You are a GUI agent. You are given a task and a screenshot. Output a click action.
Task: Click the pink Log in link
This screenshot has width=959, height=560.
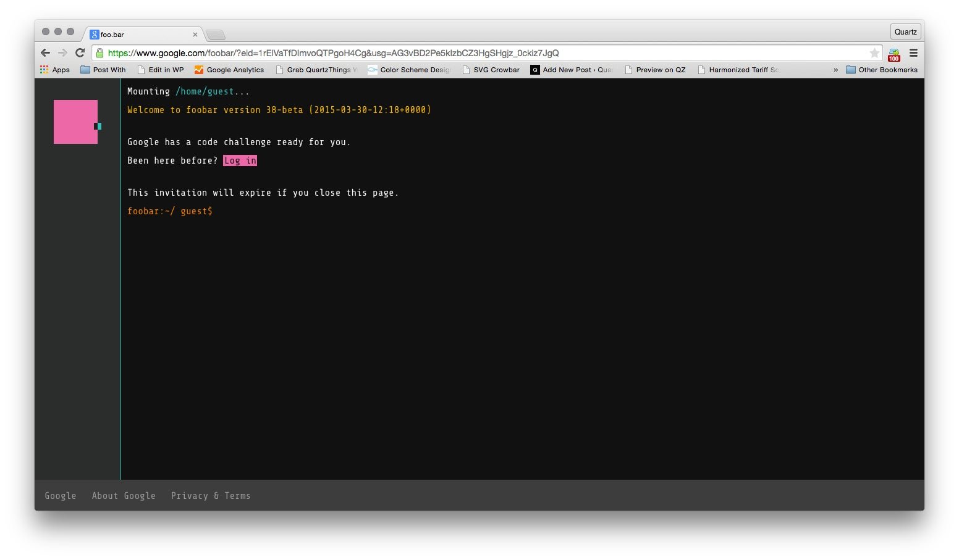(240, 161)
